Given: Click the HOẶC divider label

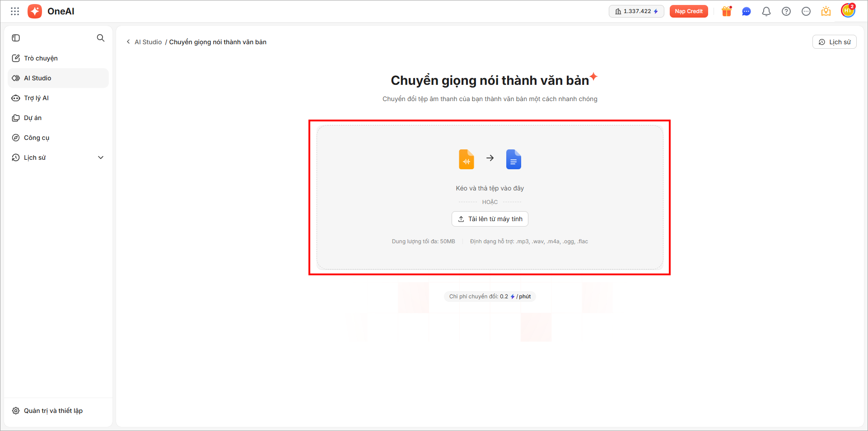Looking at the screenshot, I should point(490,202).
